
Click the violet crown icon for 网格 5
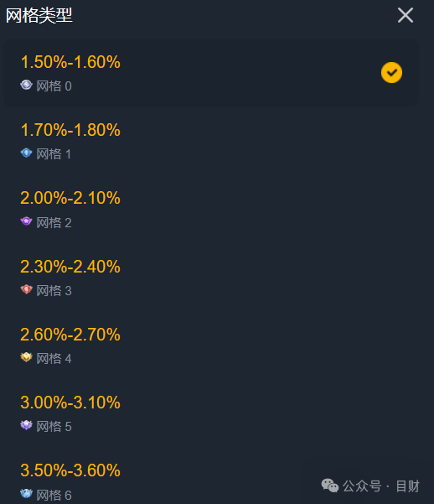click(26, 425)
